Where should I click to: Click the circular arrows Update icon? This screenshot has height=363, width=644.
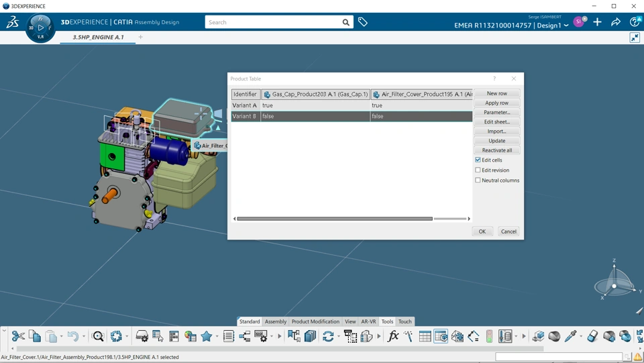(x=116, y=336)
